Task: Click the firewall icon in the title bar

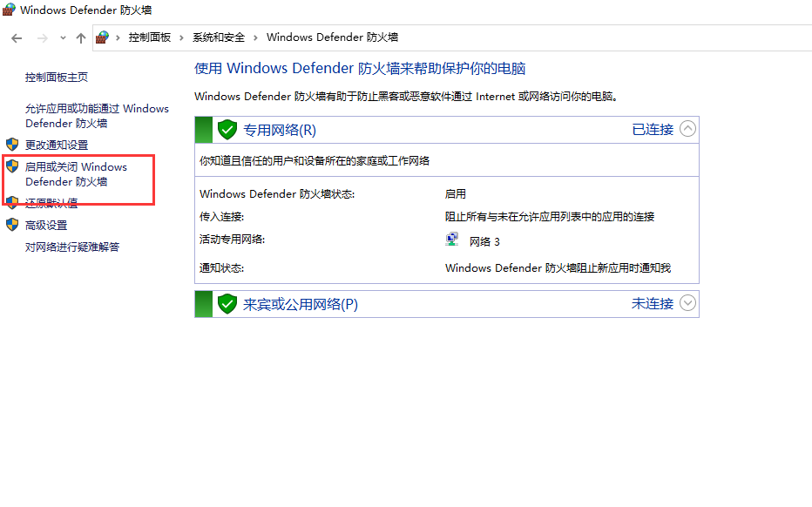Action: (9, 10)
